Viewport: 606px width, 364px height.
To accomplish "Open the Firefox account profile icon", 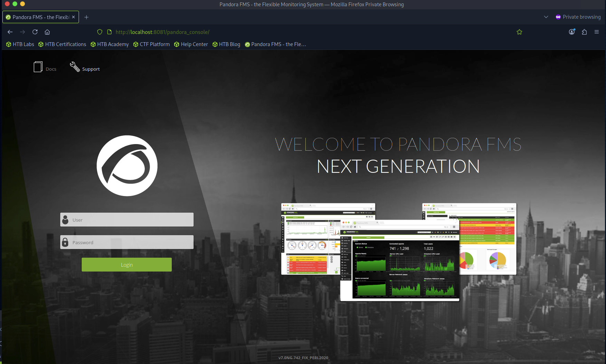I will tap(572, 32).
